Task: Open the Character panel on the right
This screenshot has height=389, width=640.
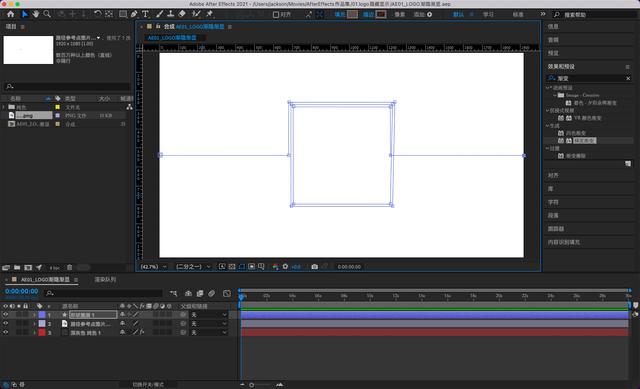Action: 553,202
